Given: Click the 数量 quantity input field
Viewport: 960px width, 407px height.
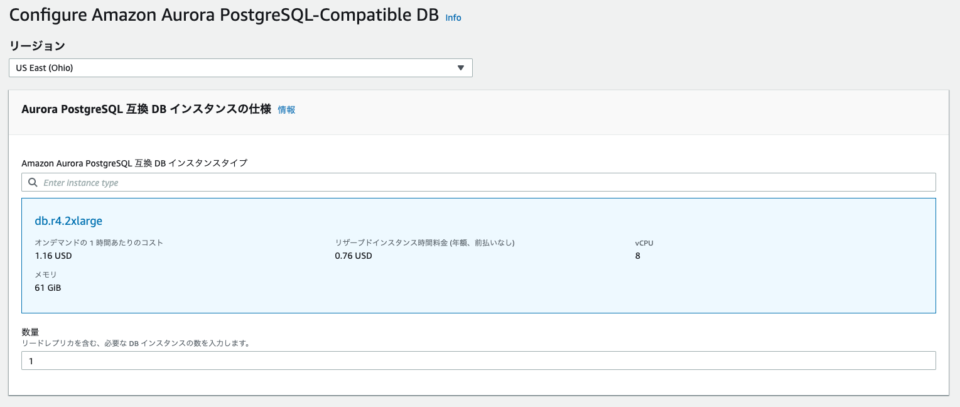Looking at the screenshot, I should point(479,360).
